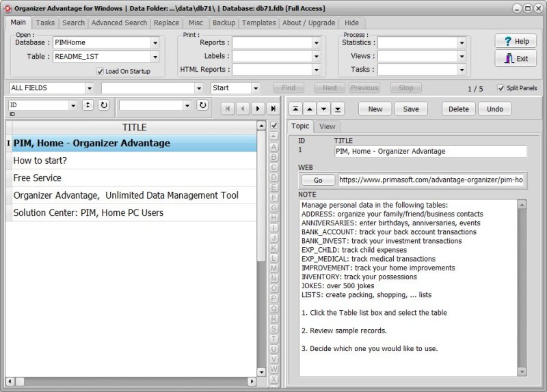Toggle Load On Startup checkbox
Screen dimensions: 547x392
pos(100,71)
